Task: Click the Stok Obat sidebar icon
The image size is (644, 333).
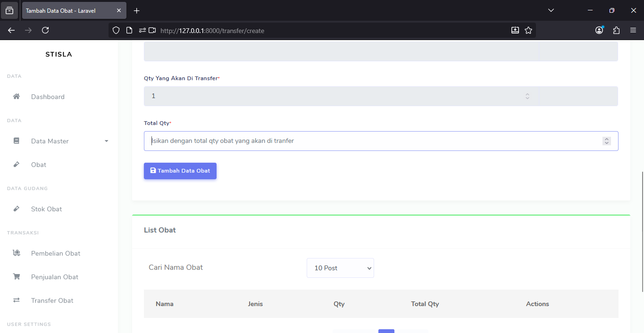Action: pos(17,209)
